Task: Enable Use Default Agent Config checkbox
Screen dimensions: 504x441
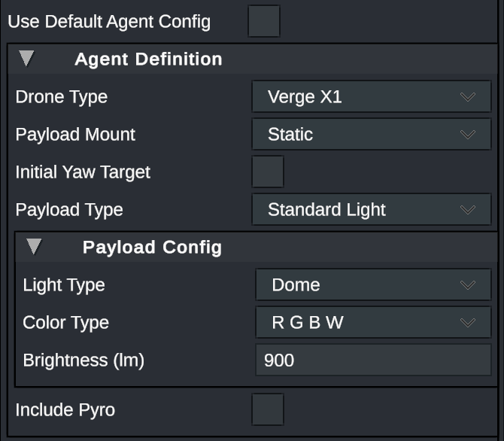Action: pyautogui.click(x=264, y=21)
